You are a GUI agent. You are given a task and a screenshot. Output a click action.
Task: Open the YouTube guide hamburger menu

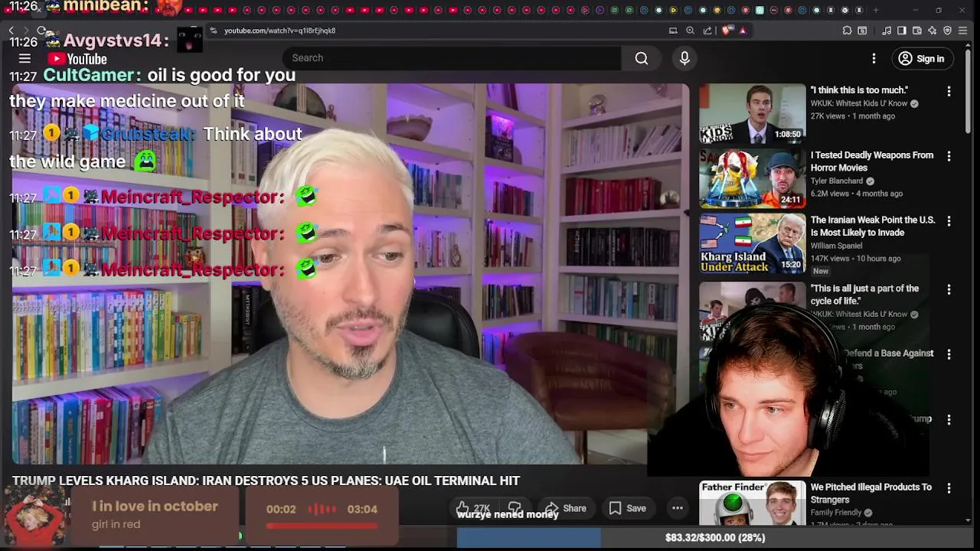[x=24, y=58]
